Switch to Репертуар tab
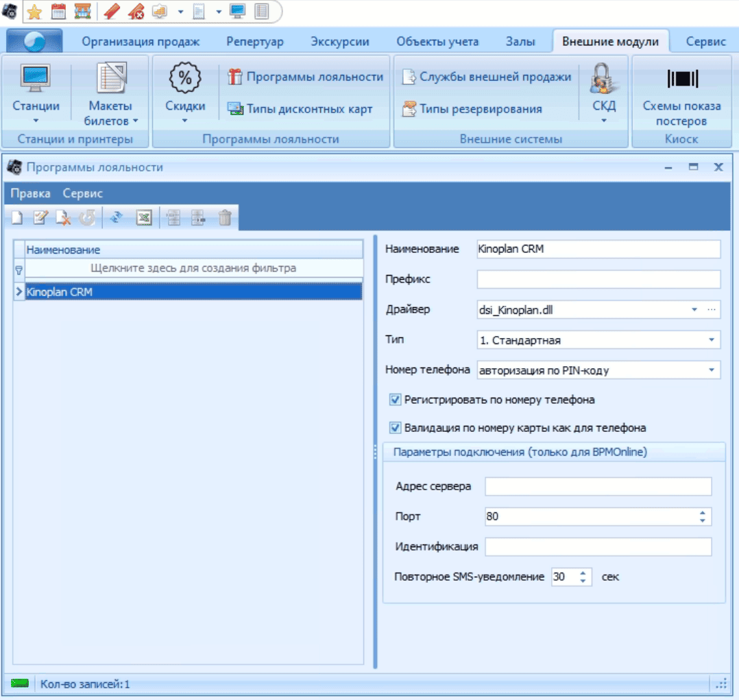The height and width of the screenshot is (700, 739). pos(254,42)
